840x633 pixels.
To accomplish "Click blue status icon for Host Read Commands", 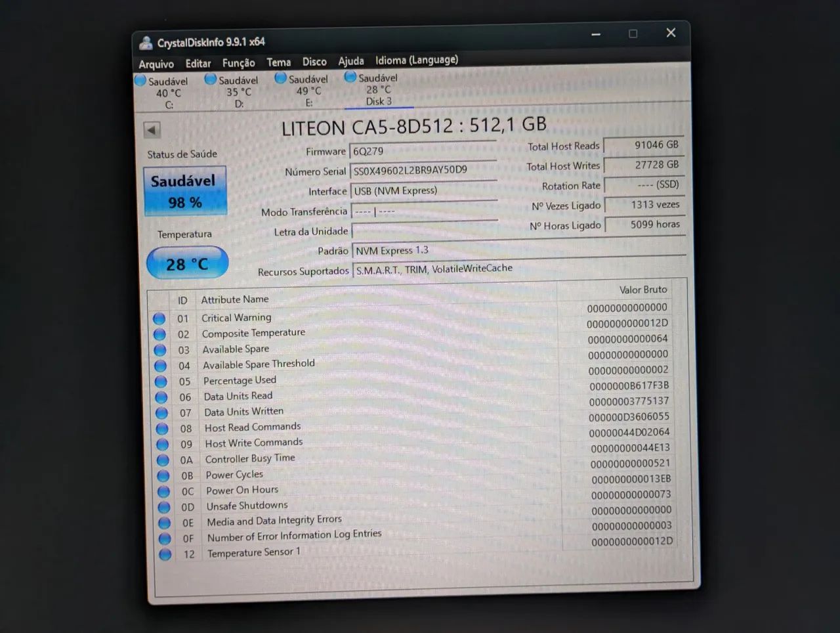I will click(162, 429).
